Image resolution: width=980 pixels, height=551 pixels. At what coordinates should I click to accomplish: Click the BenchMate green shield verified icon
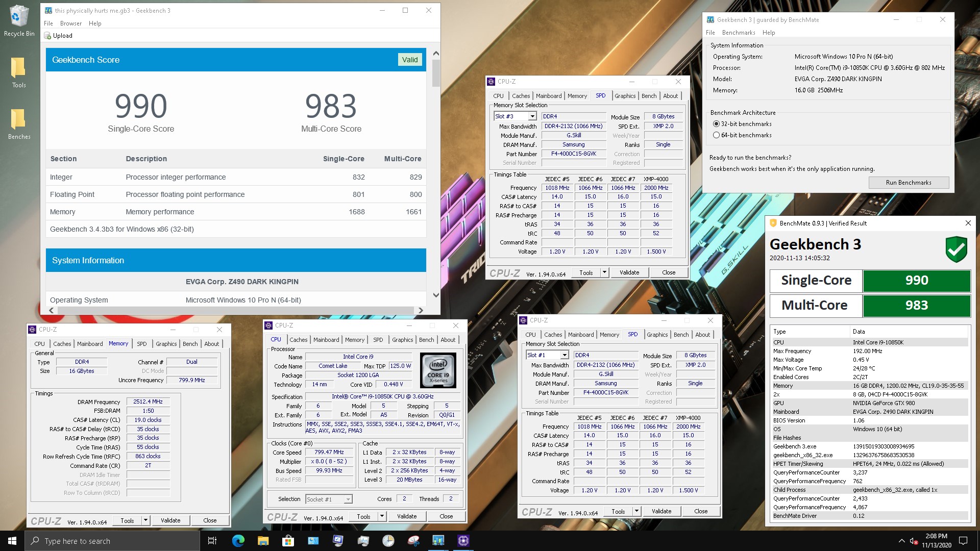(956, 249)
